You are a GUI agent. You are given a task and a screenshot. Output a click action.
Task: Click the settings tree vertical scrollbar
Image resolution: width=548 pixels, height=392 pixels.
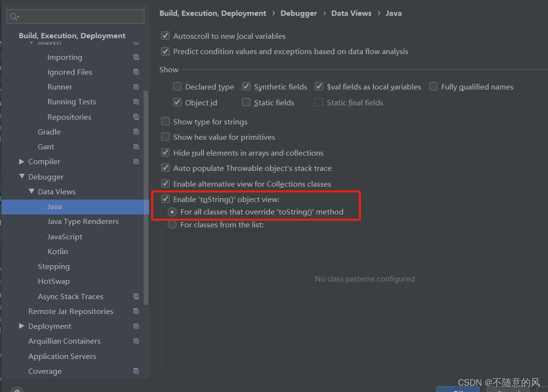tap(146, 197)
